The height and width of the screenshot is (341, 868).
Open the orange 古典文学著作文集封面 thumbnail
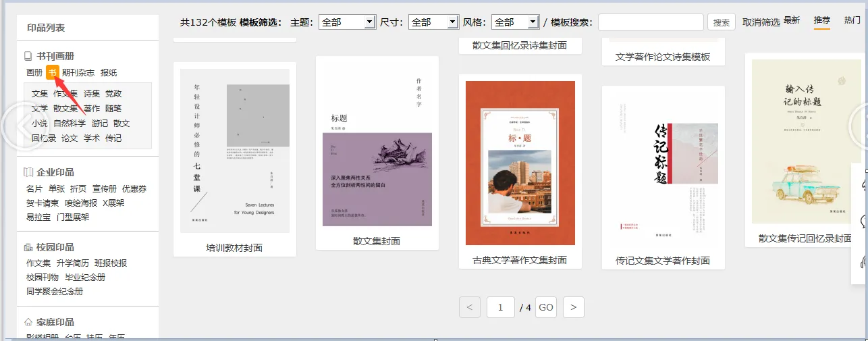tap(520, 163)
